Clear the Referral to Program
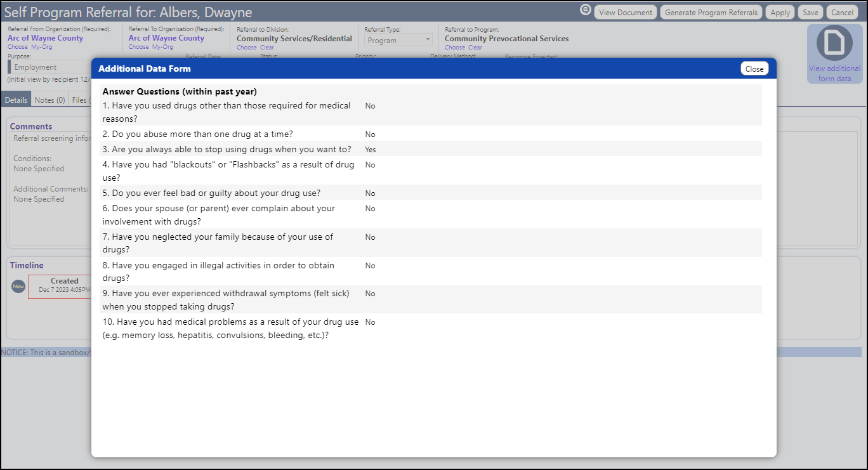The height and width of the screenshot is (470, 868). [x=475, y=48]
